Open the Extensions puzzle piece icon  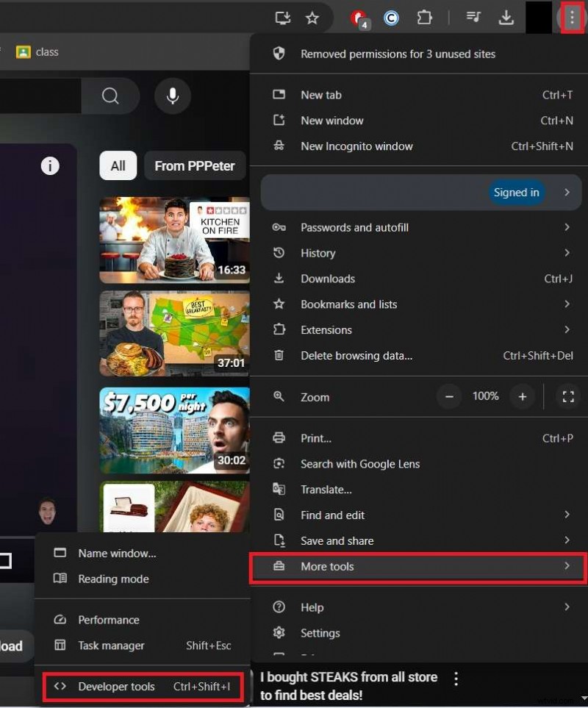[x=425, y=18]
